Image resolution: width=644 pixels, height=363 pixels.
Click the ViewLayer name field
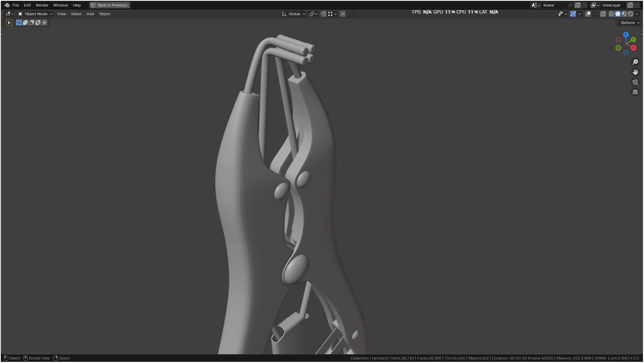[x=614, y=5]
